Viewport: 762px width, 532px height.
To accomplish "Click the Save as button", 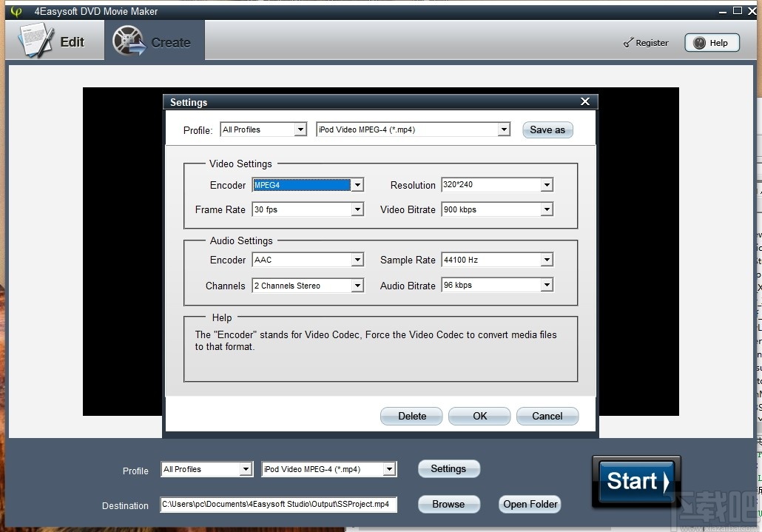I will tap(547, 129).
